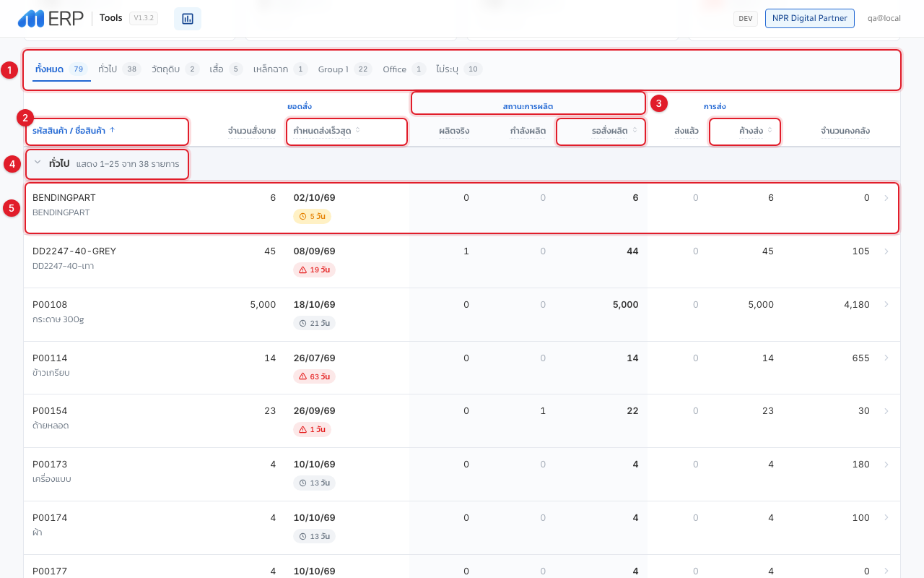Click the text แสดง 1–25 จาก 38 รายการ

point(128,164)
